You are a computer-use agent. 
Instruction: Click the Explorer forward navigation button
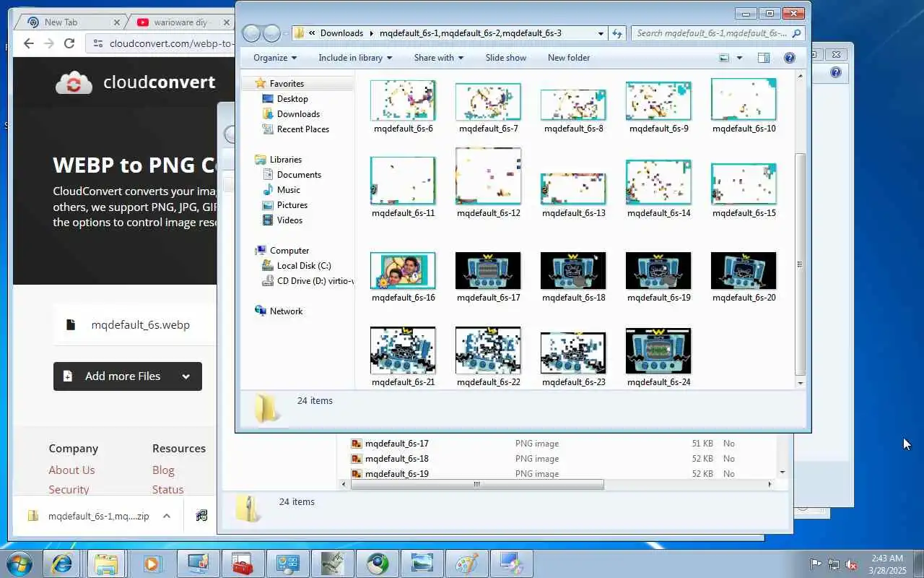271,33
